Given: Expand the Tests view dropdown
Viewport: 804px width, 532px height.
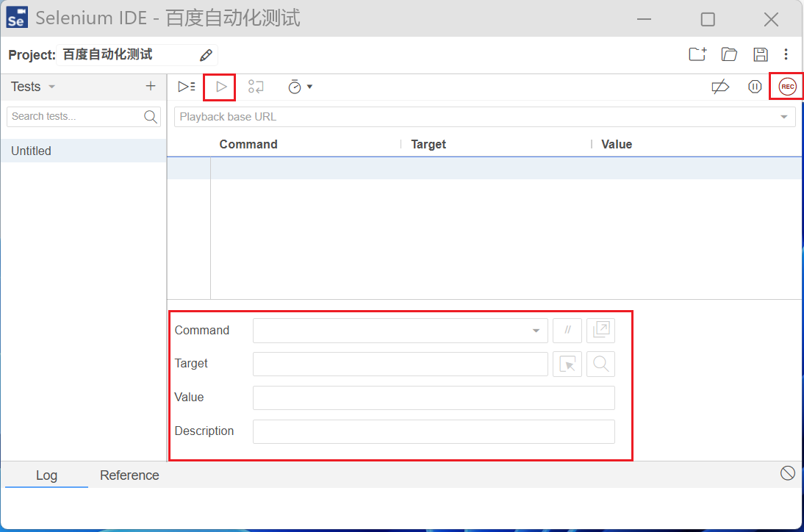Looking at the screenshot, I should coord(51,87).
